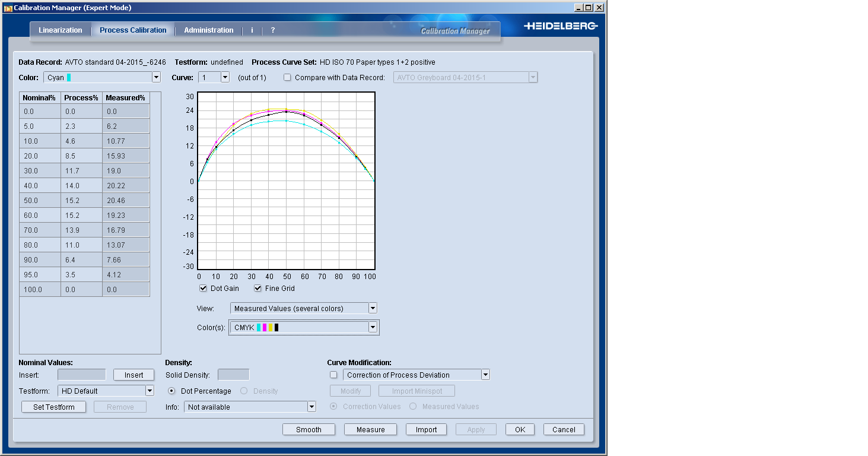The height and width of the screenshot is (456, 868).
Task: Click nominal value 5.0 cell
Action: click(40, 126)
